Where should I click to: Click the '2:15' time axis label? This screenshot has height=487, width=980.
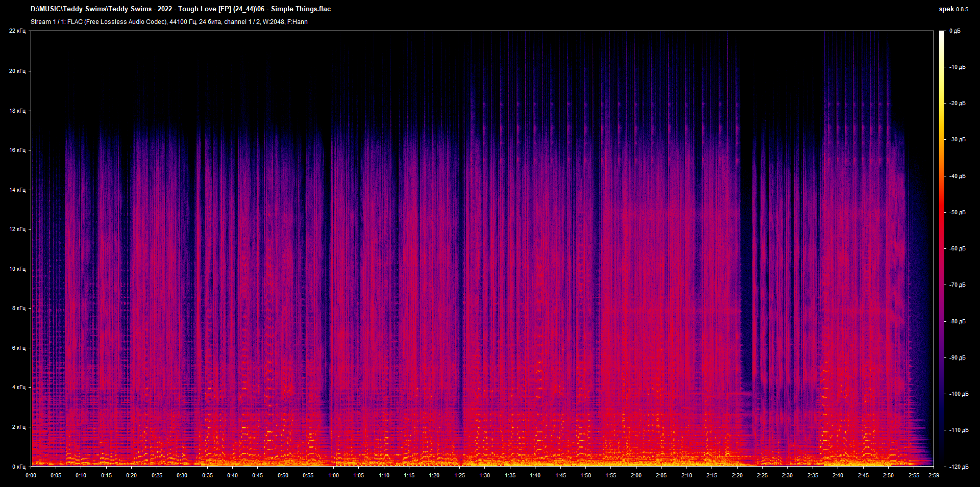(712, 475)
